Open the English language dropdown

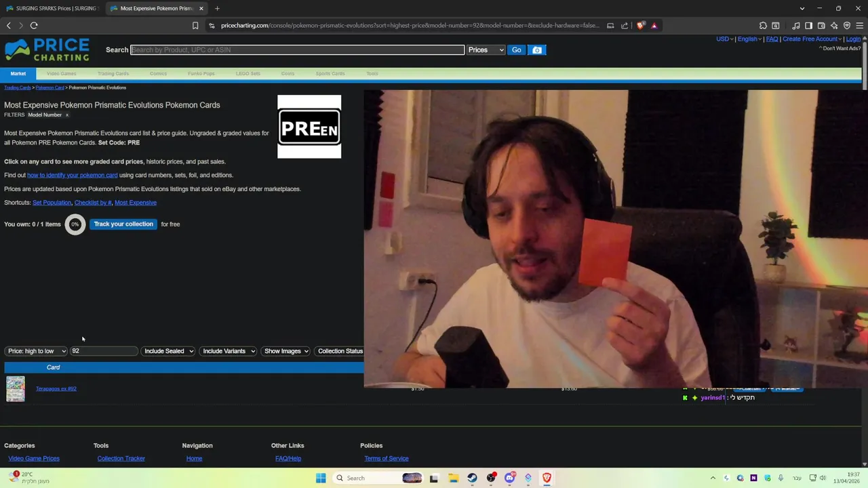[749, 39]
